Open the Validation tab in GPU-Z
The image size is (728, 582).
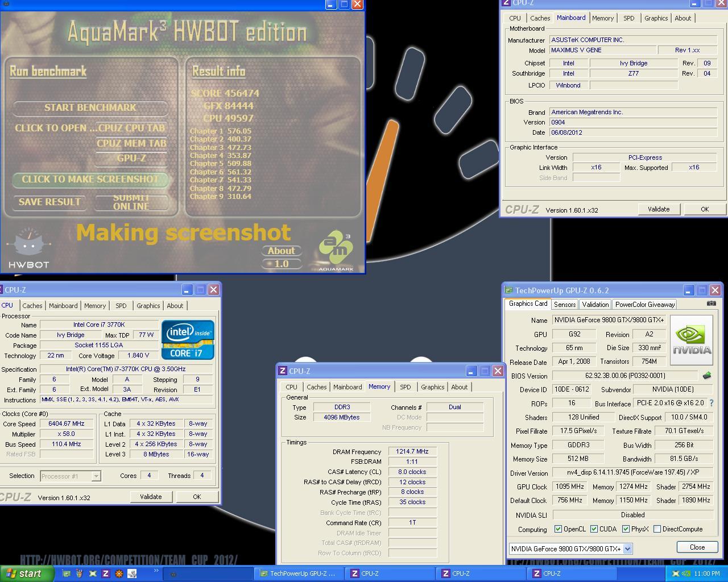click(595, 305)
